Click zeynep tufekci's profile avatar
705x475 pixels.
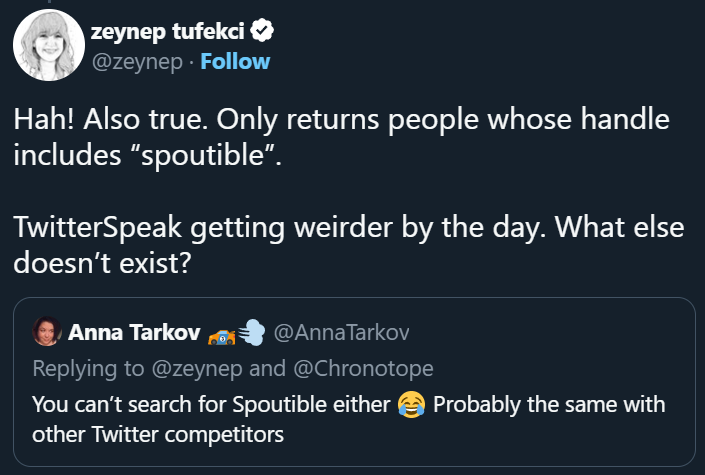pos(48,47)
